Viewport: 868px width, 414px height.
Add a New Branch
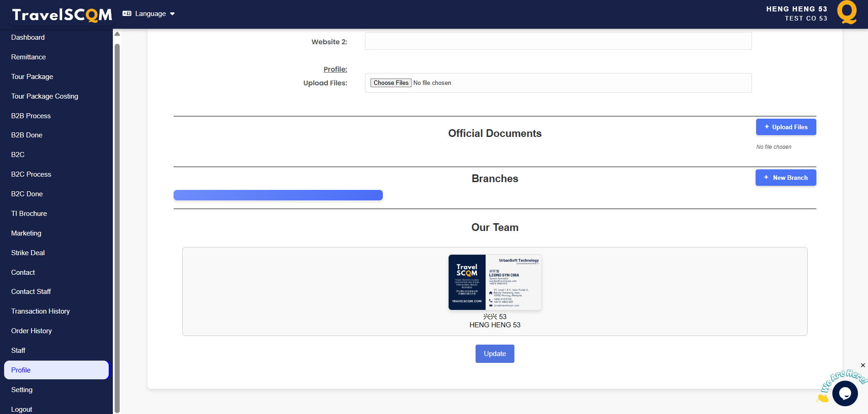click(x=786, y=178)
